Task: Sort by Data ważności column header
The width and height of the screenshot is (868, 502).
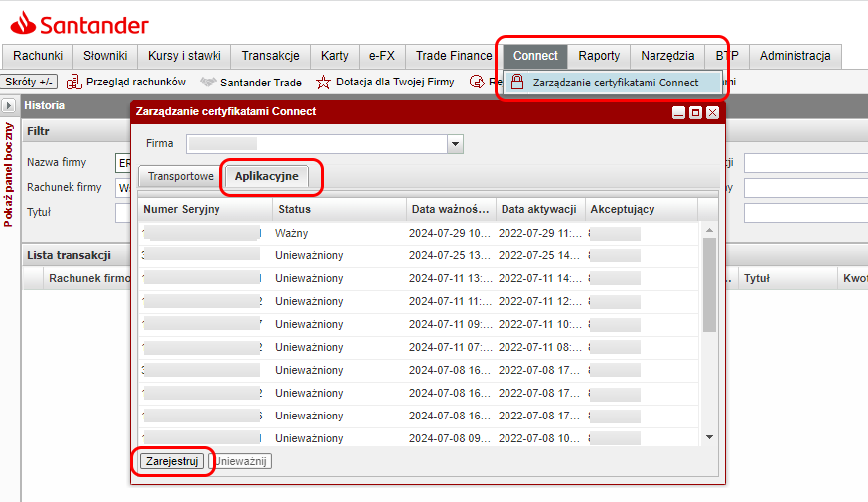Action: pos(451,209)
